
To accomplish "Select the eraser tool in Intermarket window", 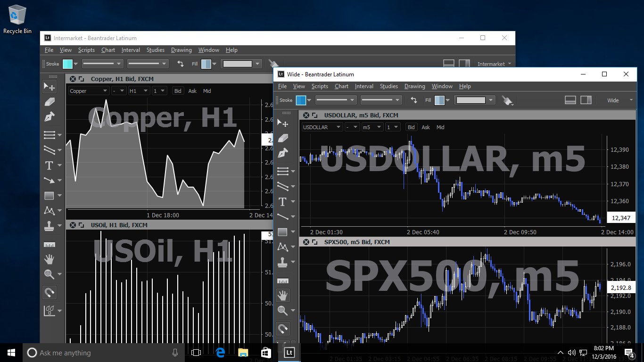I will coord(49,101).
